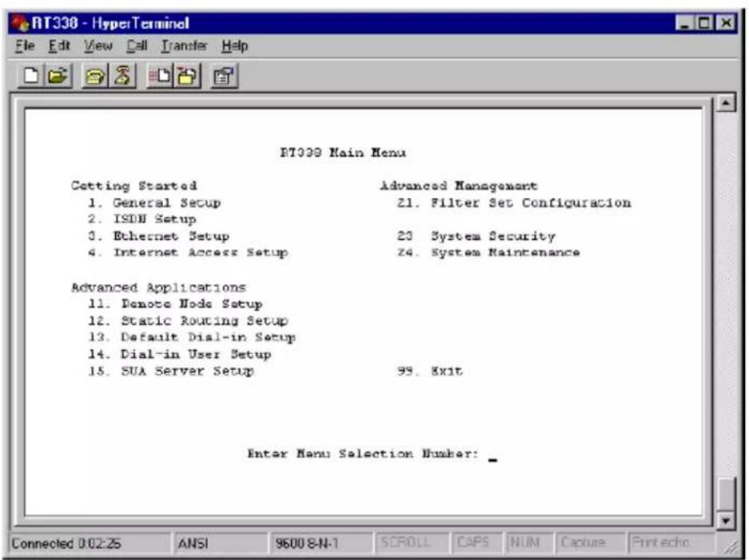The height and width of the screenshot is (560, 749).
Task: Click the '2. ISDN Setup' line
Action: (141, 219)
